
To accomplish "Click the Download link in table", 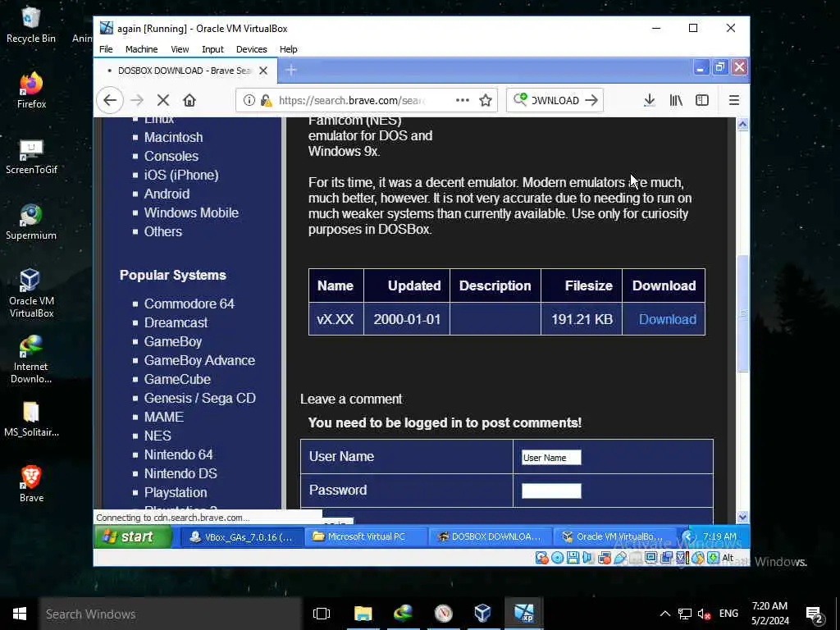I will pyautogui.click(x=668, y=319).
